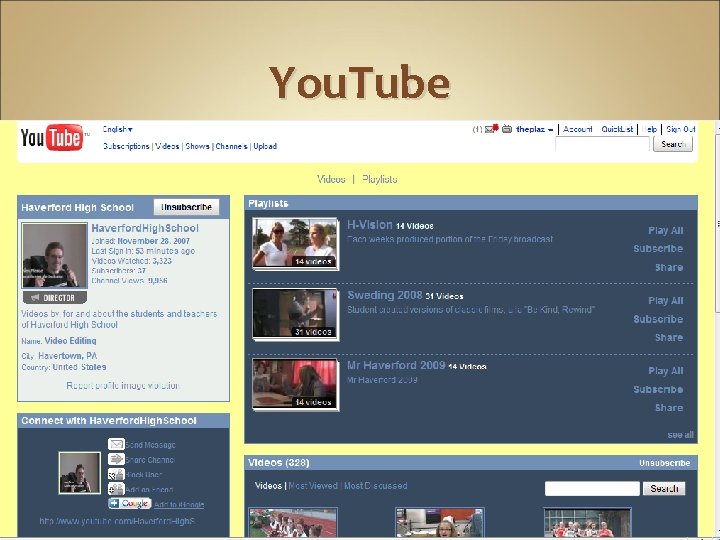720x540 pixels.
Task: Open the Mr Haverford 2009 playlist title
Action: pyautogui.click(x=396, y=366)
